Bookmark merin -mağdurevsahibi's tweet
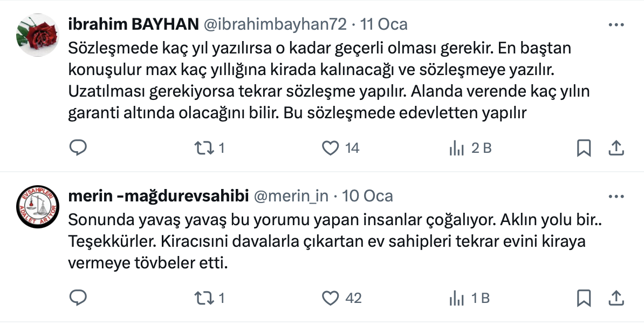 point(584,298)
